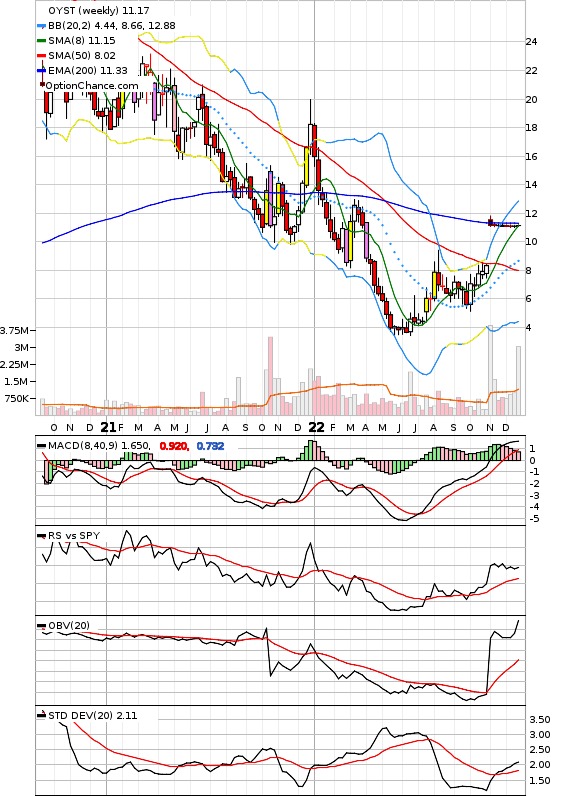Click the MACD signal value 0.920

point(174,446)
